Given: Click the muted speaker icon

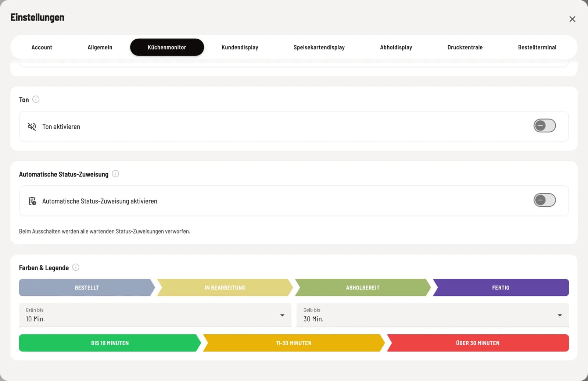Looking at the screenshot, I should (x=32, y=127).
